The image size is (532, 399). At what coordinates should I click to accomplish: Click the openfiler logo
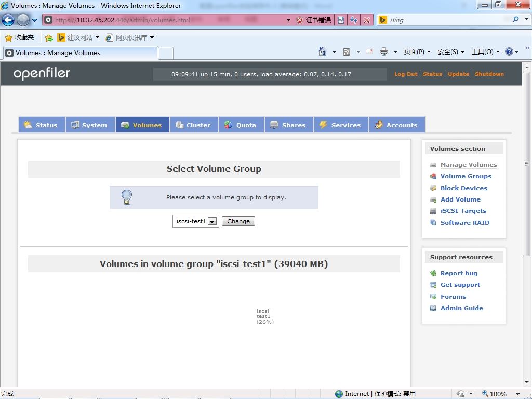tap(42, 73)
